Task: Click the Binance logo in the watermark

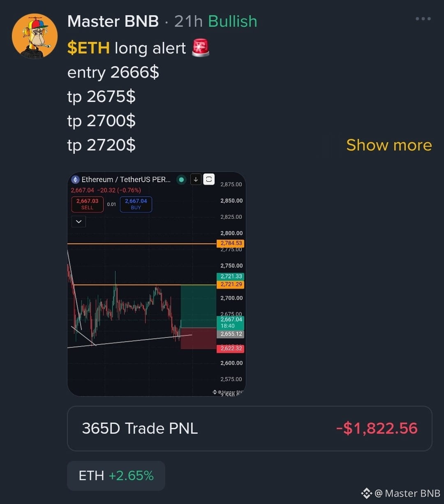Action: 366,493
